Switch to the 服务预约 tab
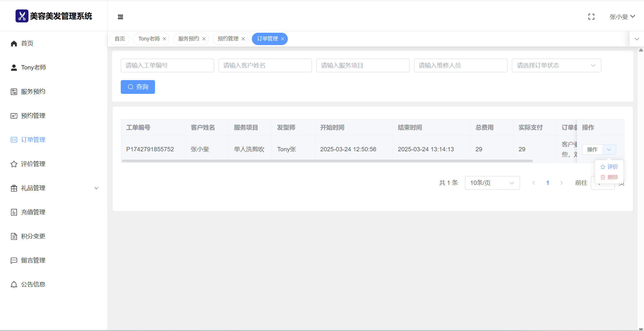Viewport: 644px width, 331px height. click(189, 39)
